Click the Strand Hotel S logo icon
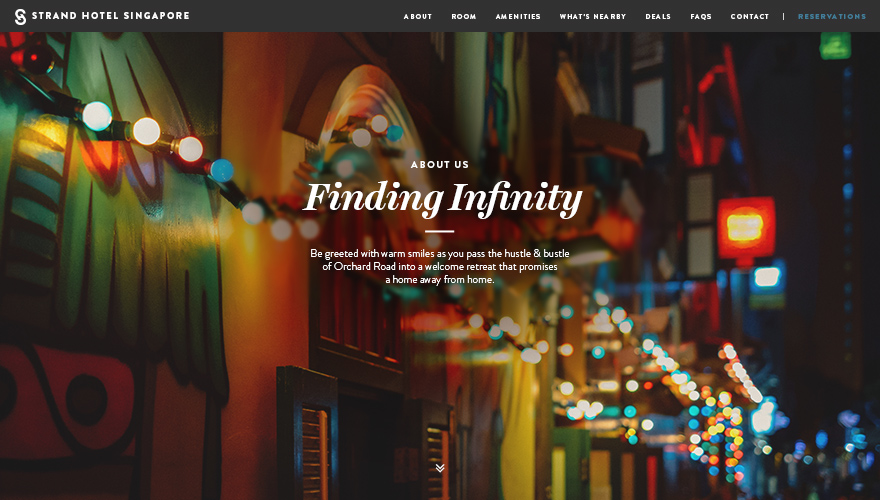 [x=20, y=17]
